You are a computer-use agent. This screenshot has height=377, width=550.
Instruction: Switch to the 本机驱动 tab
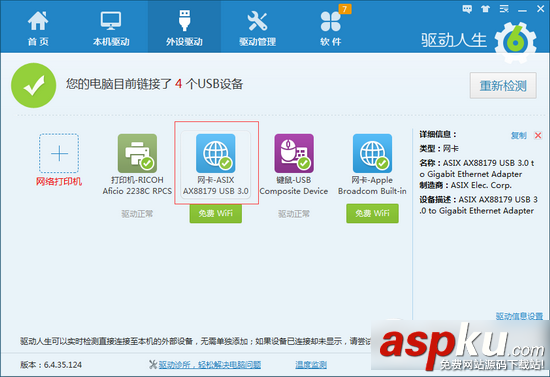pyautogui.click(x=111, y=28)
